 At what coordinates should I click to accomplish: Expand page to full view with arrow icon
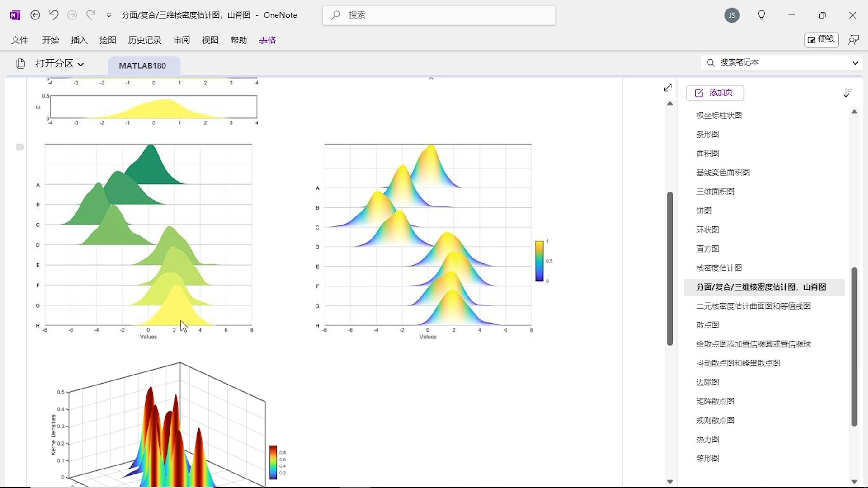click(668, 88)
